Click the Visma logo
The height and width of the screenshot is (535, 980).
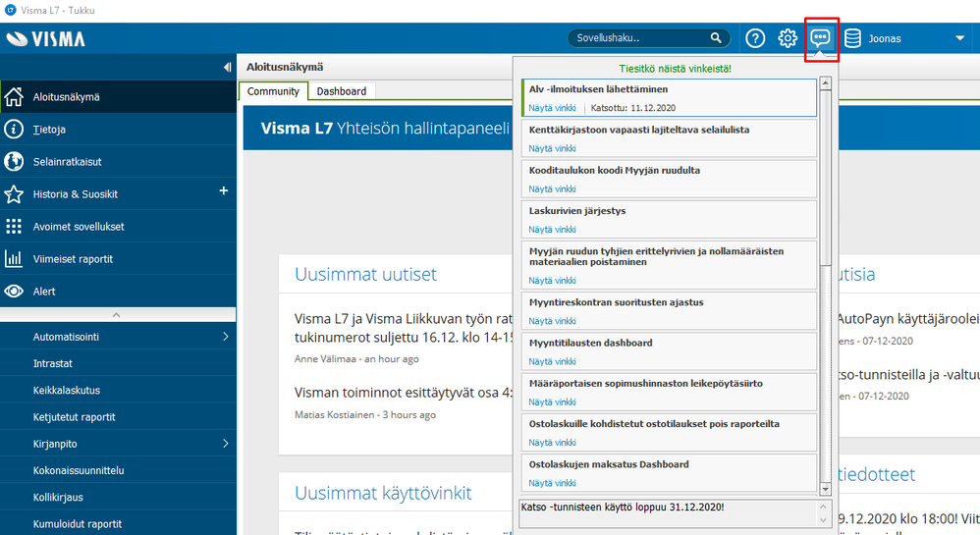pyautogui.click(x=45, y=38)
